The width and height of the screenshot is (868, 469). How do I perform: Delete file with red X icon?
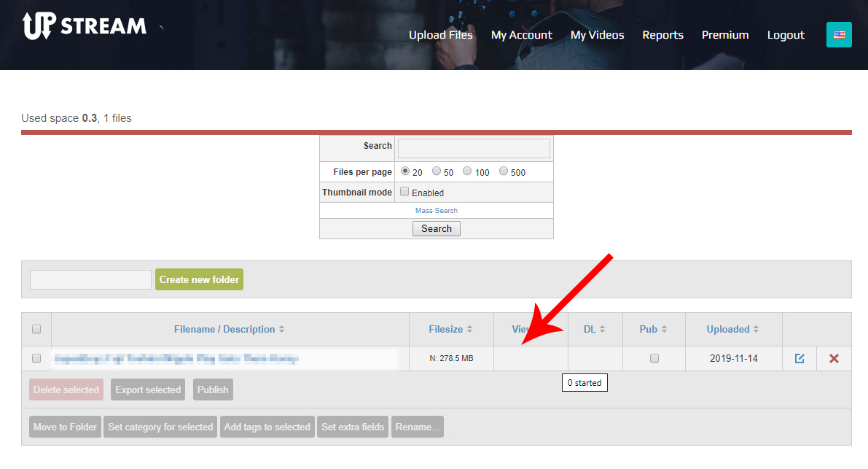[x=834, y=358]
